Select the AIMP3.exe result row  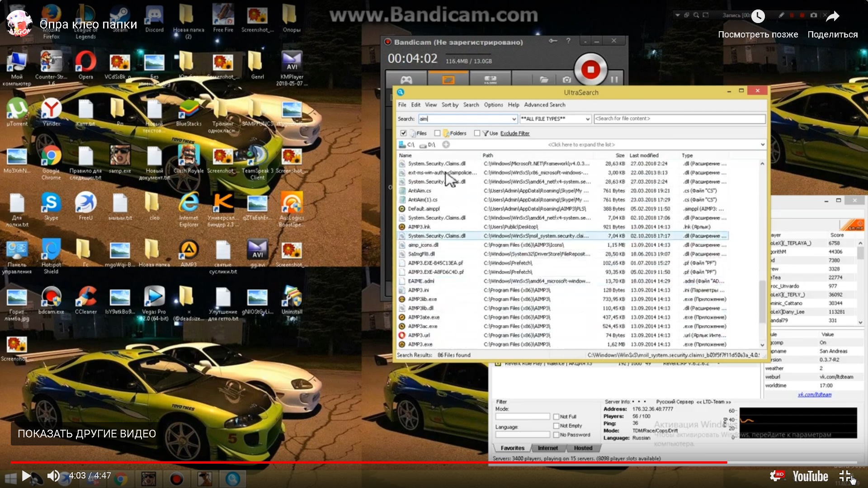pyautogui.click(x=562, y=344)
